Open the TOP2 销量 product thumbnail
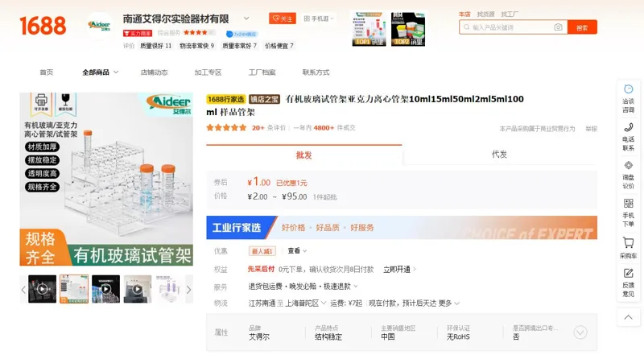Viewport: 644px width, 355px height. [408, 29]
